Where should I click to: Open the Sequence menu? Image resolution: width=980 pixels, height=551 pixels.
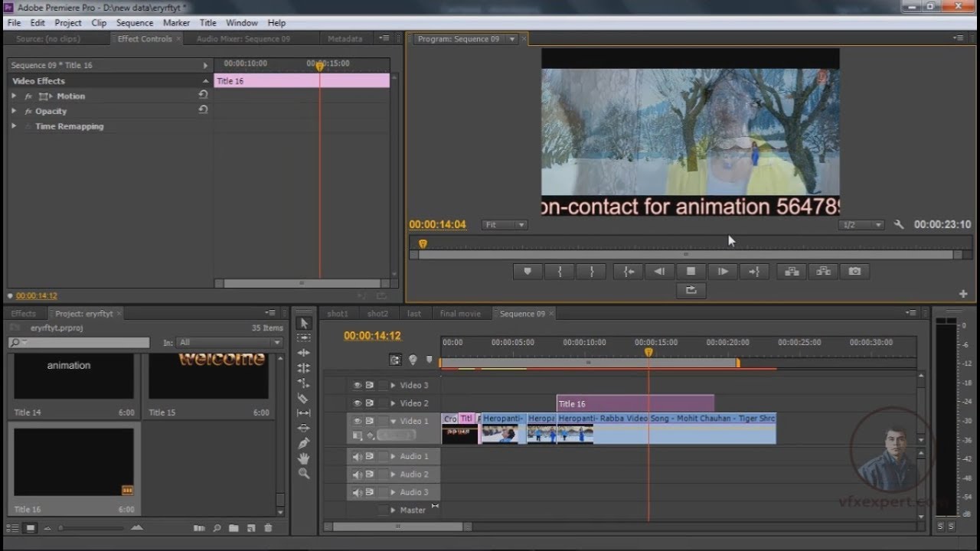coord(135,23)
